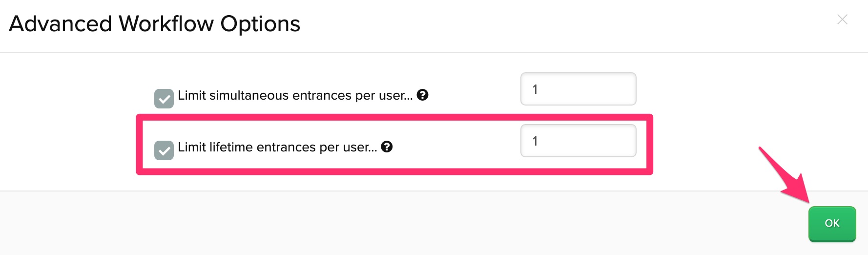The image size is (868, 255).
Task: Click the 'Limit lifetime entrances per user...' label
Action: point(277,147)
